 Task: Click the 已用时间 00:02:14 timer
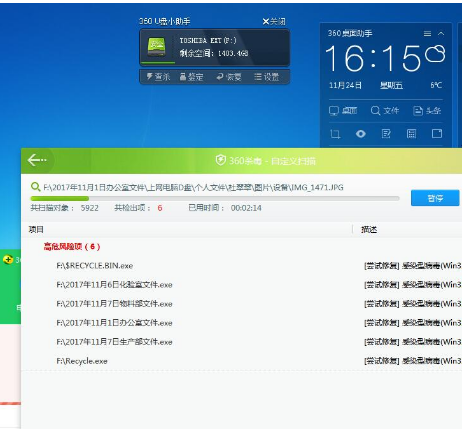[225, 208]
